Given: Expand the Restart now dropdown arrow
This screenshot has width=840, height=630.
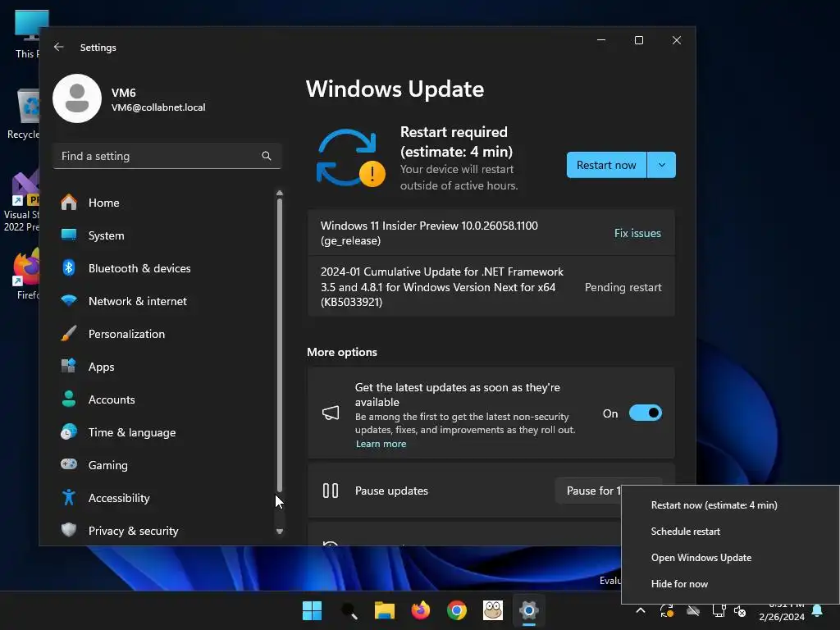Looking at the screenshot, I should coord(662,165).
